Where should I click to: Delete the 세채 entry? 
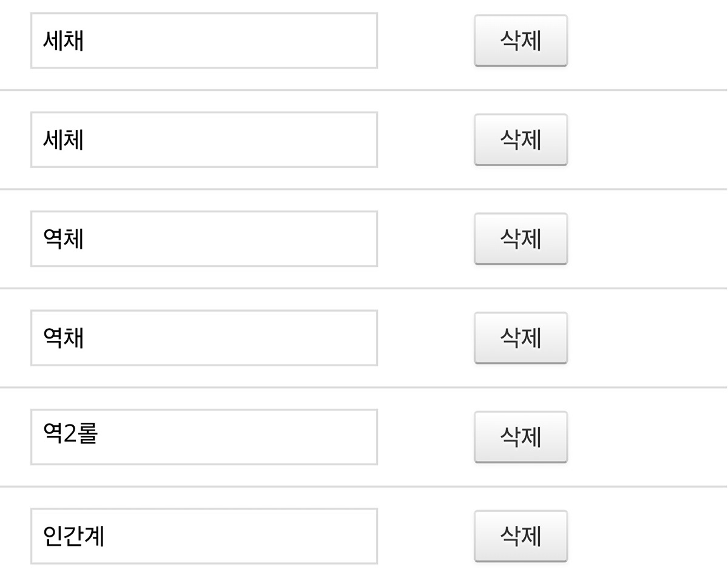pos(521,41)
